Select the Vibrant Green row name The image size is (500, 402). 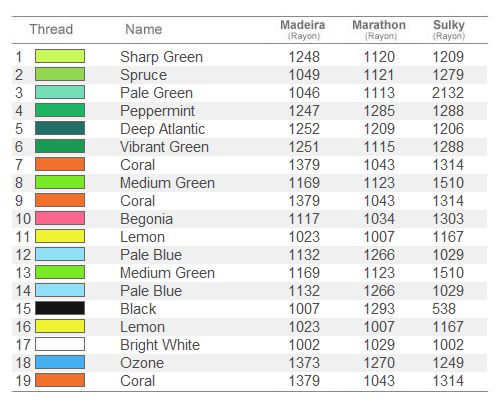164,147
